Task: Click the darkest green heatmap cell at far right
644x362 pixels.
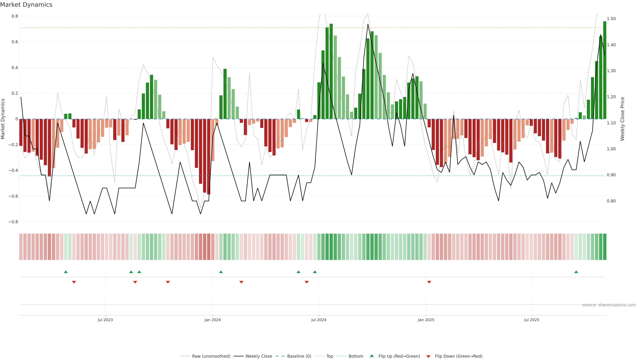Action: [604, 247]
